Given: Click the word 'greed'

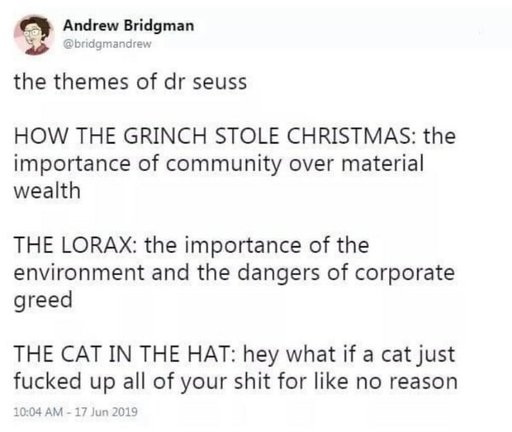Looking at the screenshot, I should click(43, 301).
